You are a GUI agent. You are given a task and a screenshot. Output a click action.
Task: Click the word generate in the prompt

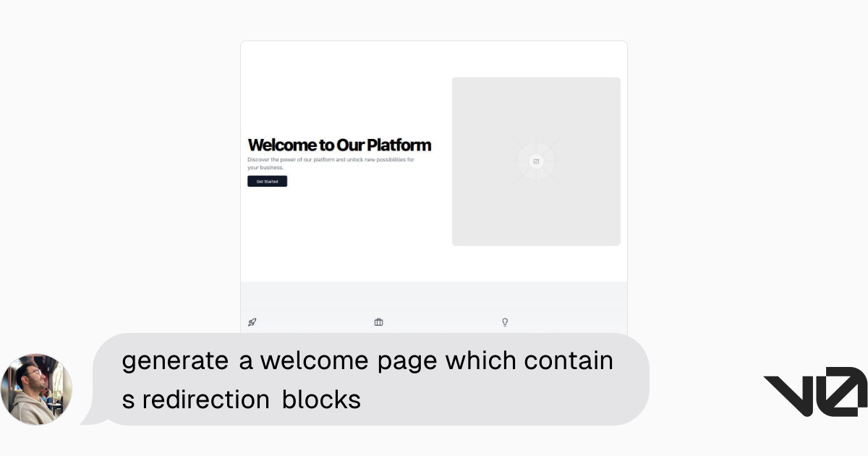click(x=175, y=360)
